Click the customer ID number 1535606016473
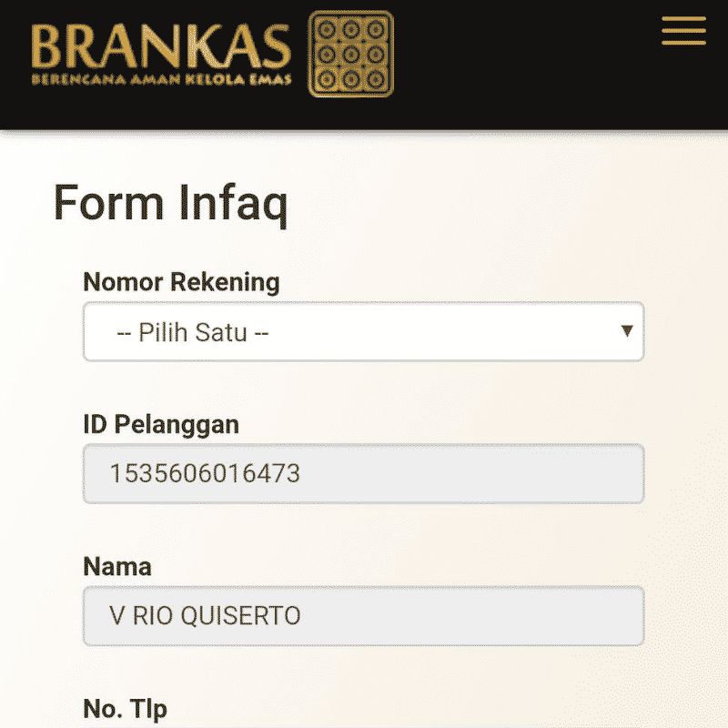 coord(205,474)
